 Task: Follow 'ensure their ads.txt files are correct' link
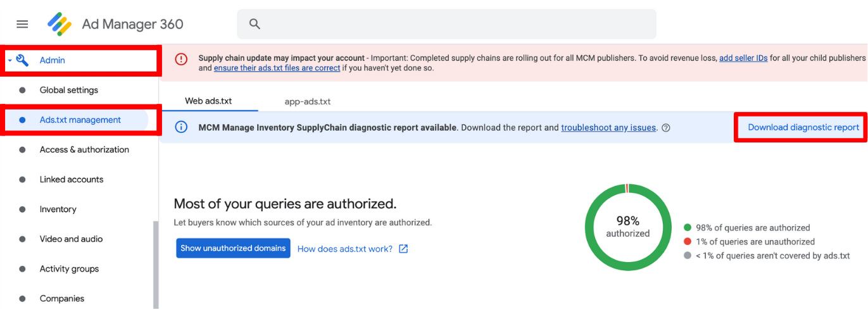tap(277, 68)
